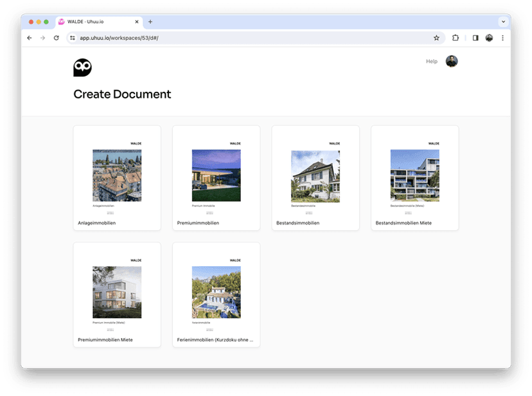This screenshot has width=532, height=396.
Task: Open Chrome three-dot menu
Action: tap(502, 38)
